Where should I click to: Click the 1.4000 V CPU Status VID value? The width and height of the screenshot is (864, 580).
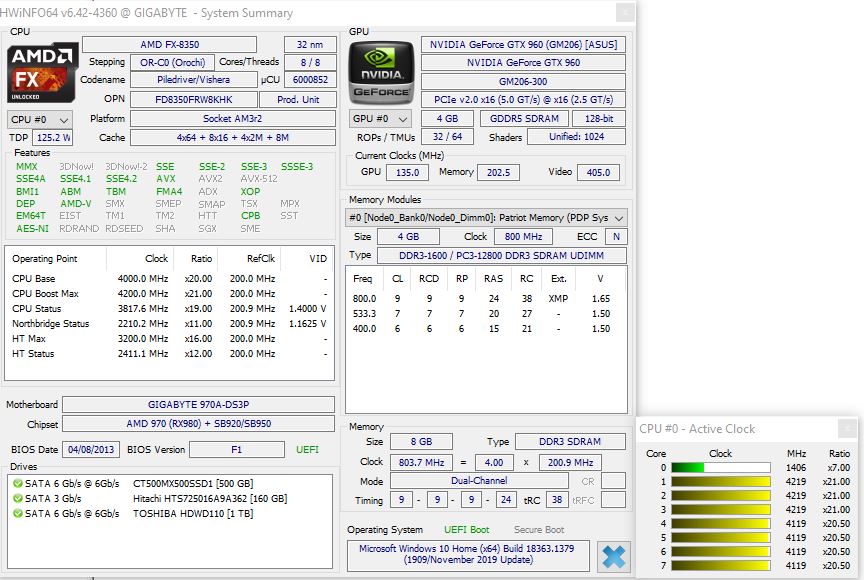pos(307,308)
